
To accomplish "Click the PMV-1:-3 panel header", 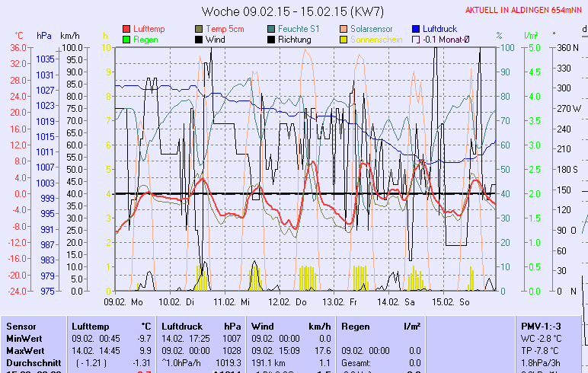I will 539,326.
